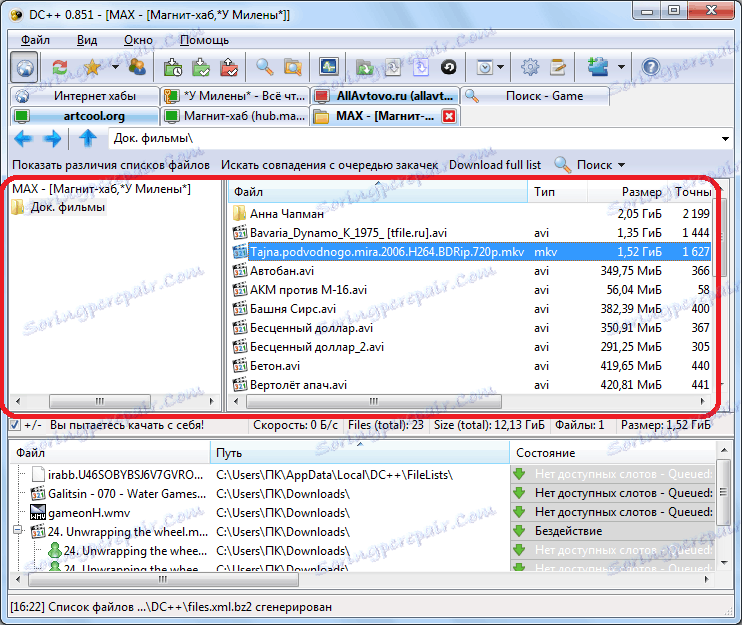Click the blue document refresh icon

[421, 68]
